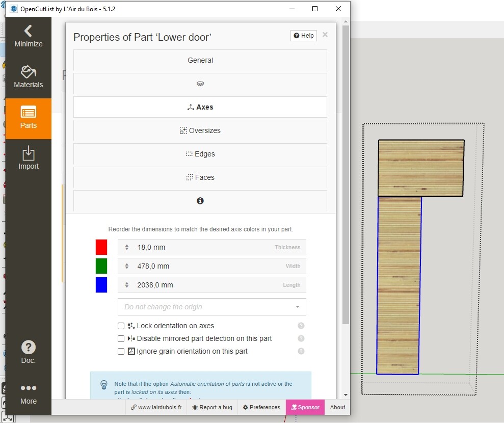The height and width of the screenshot is (423, 504).
Task: Enable Ignore grain orientation on this part
Action: (121, 351)
